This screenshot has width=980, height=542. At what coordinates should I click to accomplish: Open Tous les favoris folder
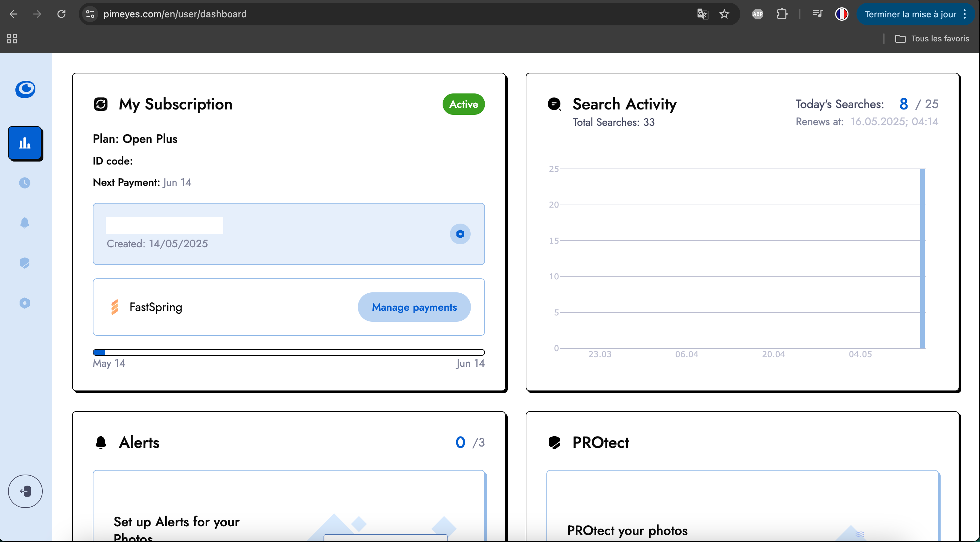point(932,38)
